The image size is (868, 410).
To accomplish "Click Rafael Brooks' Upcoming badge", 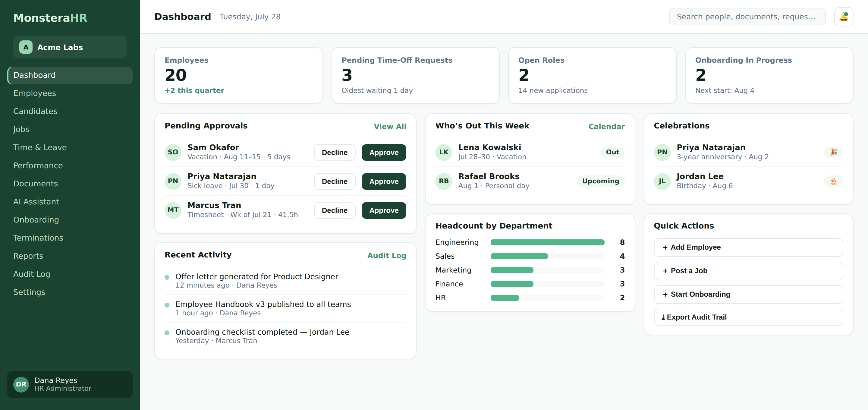I will 600,181.
